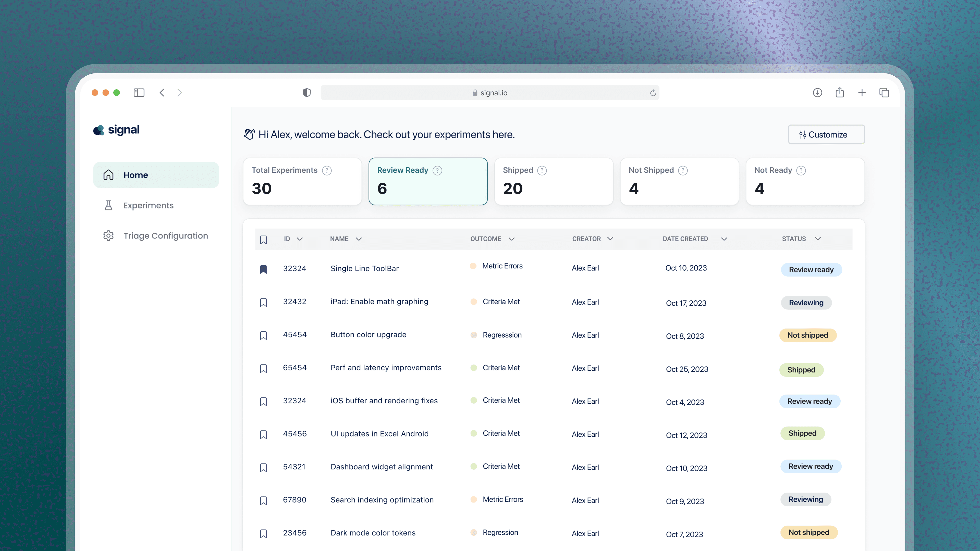The height and width of the screenshot is (551, 980).
Task: Show help for Review Ready
Action: click(437, 170)
